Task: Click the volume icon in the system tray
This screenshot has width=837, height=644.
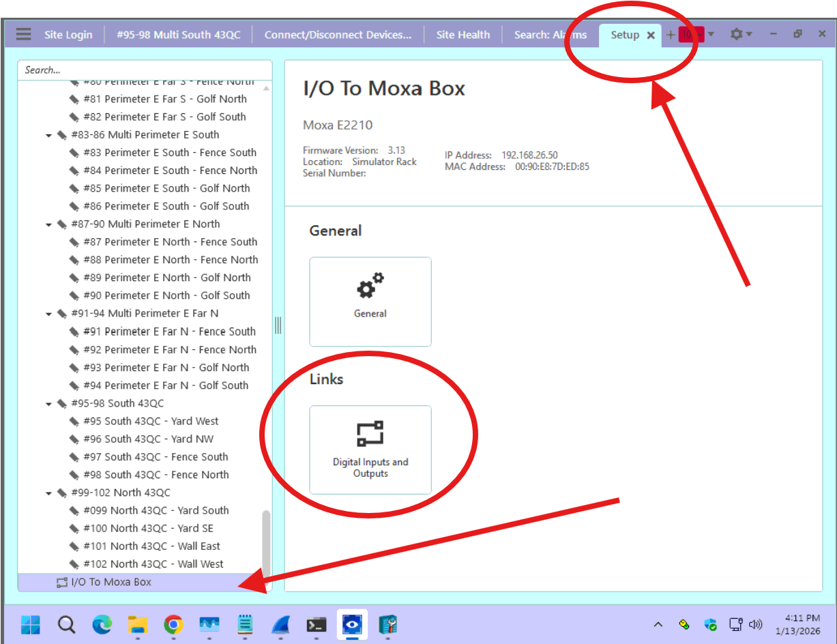Action: click(755, 624)
